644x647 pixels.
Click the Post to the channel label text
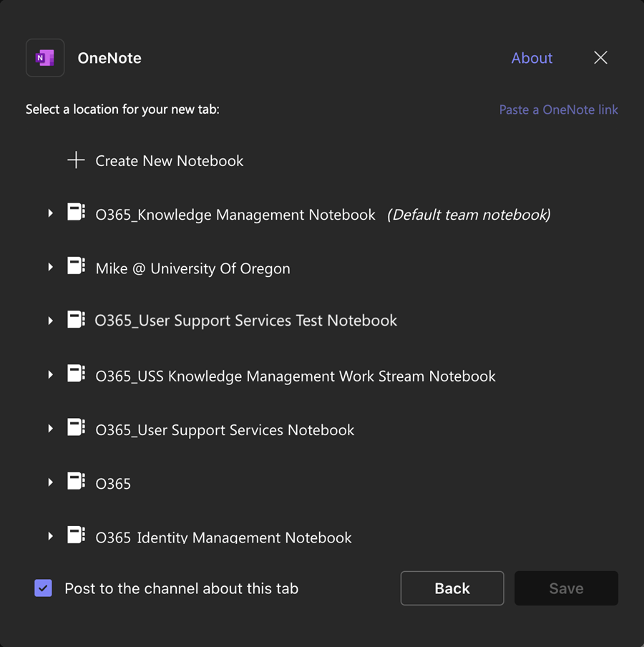[x=182, y=588]
